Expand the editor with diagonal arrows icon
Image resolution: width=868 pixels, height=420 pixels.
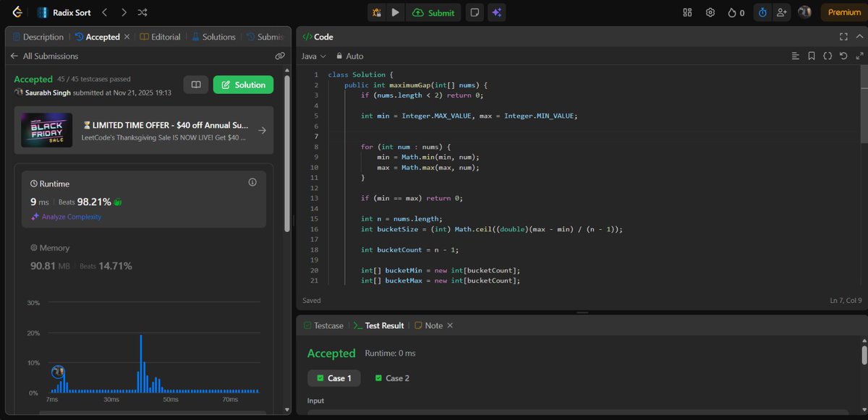click(x=859, y=56)
